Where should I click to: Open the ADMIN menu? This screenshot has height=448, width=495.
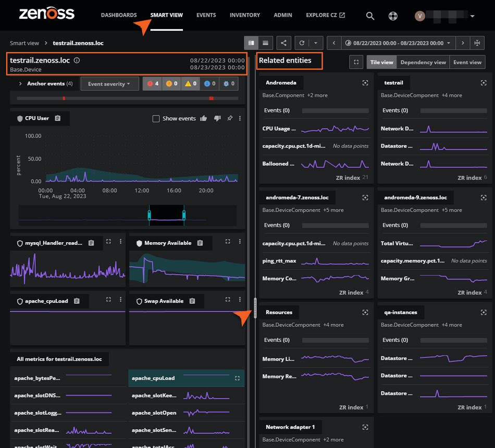(x=283, y=15)
